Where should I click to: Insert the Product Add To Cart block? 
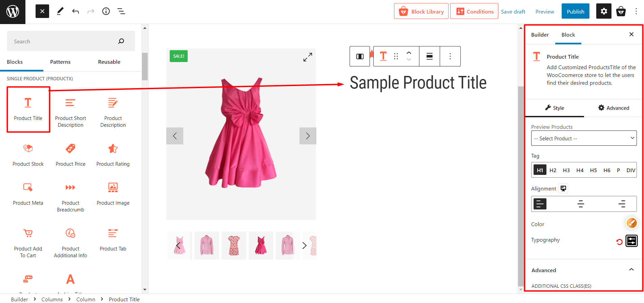coord(28,241)
